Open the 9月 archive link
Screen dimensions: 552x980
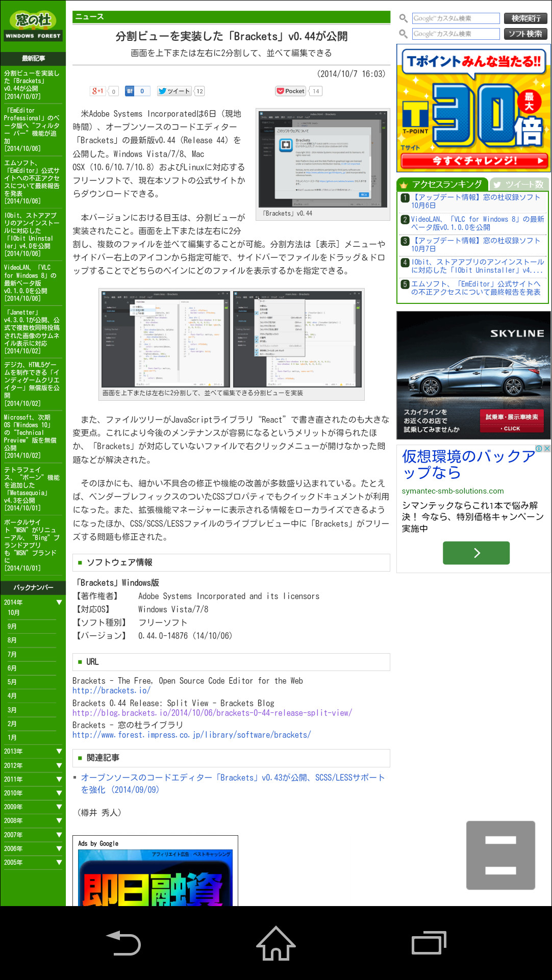click(x=12, y=627)
